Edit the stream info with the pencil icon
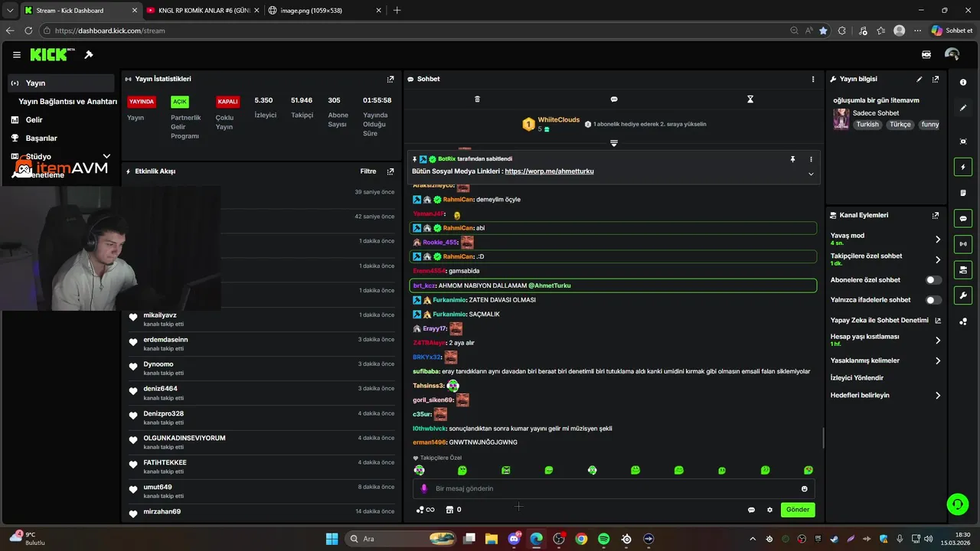The image size is (980, 551). coord(920,79)
